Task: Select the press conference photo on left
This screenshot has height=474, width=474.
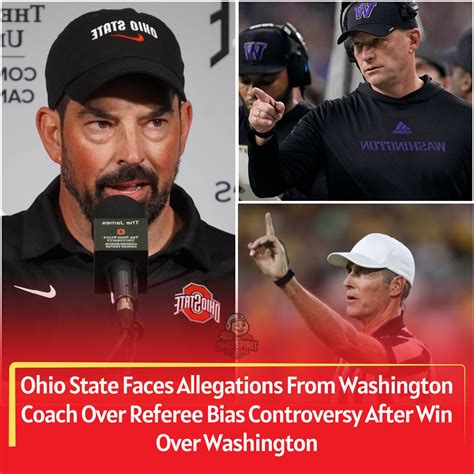Action: 118,180
